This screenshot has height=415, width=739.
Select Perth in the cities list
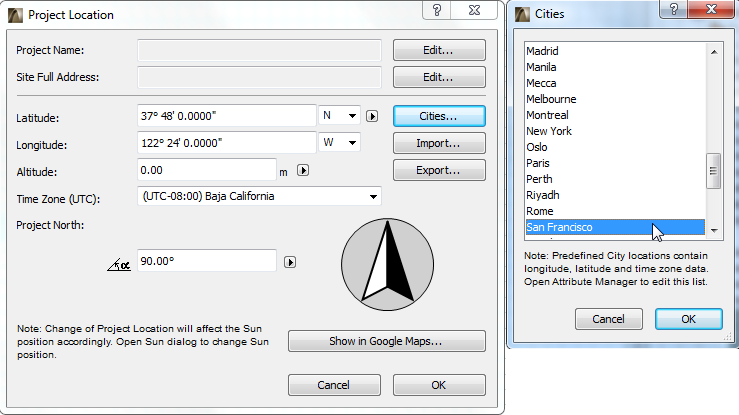coord(615,179)
